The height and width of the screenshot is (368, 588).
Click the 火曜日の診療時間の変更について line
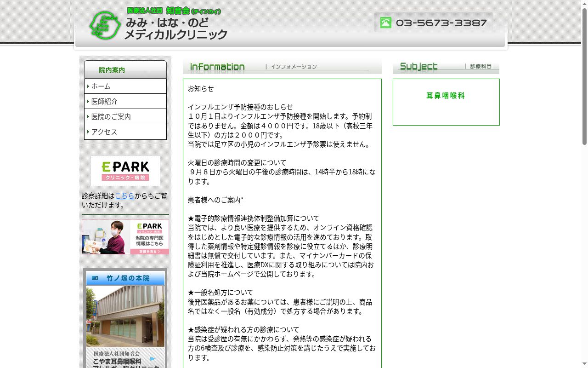click(x=237, y=163)
